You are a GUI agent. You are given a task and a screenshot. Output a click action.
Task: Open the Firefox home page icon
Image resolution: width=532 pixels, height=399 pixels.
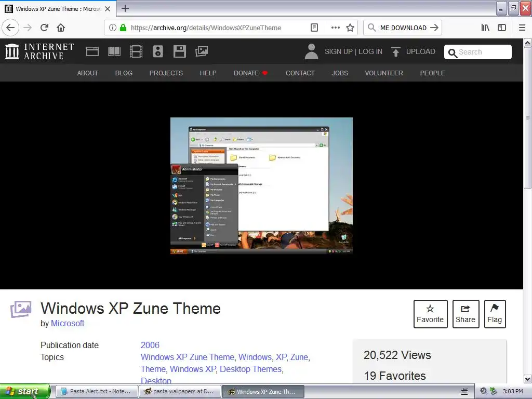pyautogui.click(x=61, y=28)
